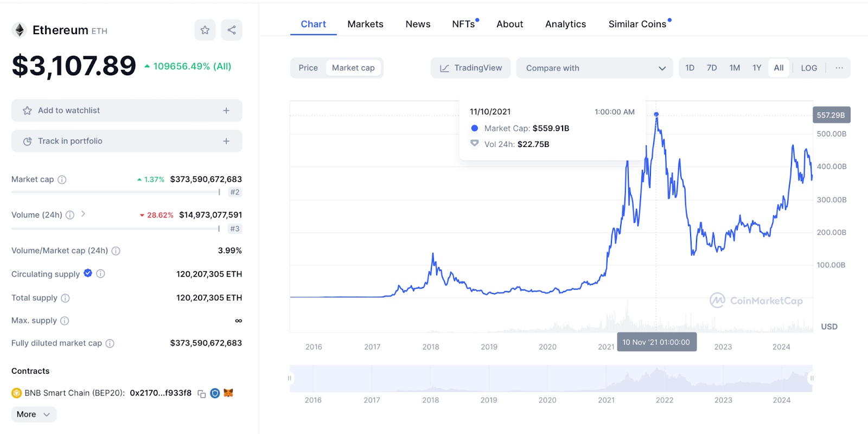Image resolution: width=868 pixels, height=434 pixels.
Task: Select the 1D time range
Action: coord(690,68)
